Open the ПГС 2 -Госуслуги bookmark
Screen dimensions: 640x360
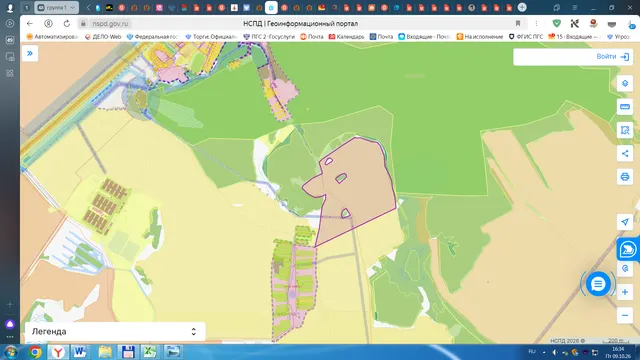tap(269, 37)
